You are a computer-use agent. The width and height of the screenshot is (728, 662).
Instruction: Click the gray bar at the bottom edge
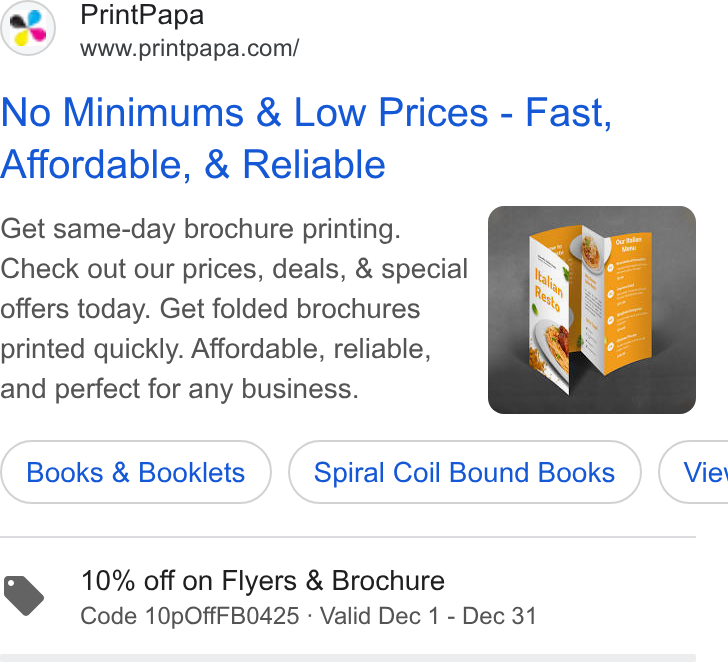(348, 658)
